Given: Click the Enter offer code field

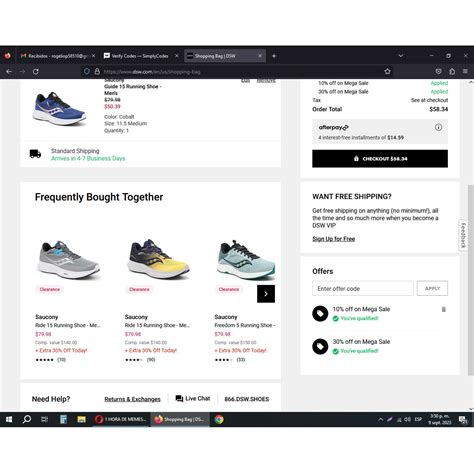Looking at the screenshot, I should click(363, 289).
